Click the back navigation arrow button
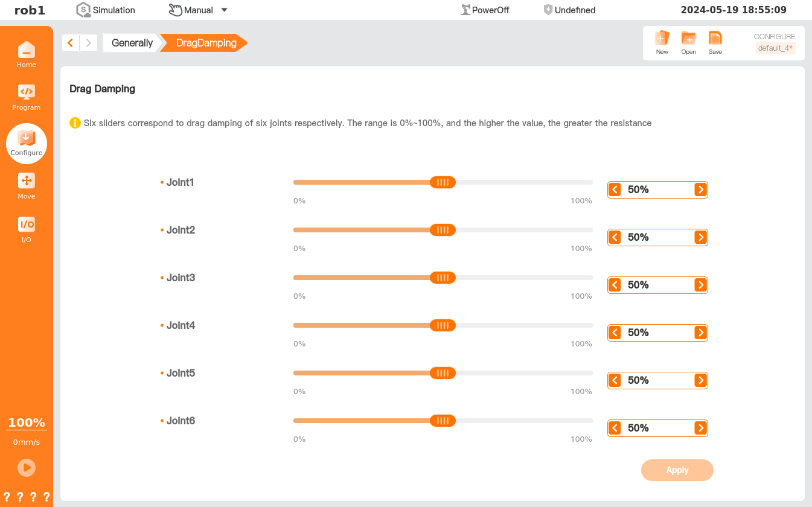Screen dimensions: 812x507 [71, 43]
